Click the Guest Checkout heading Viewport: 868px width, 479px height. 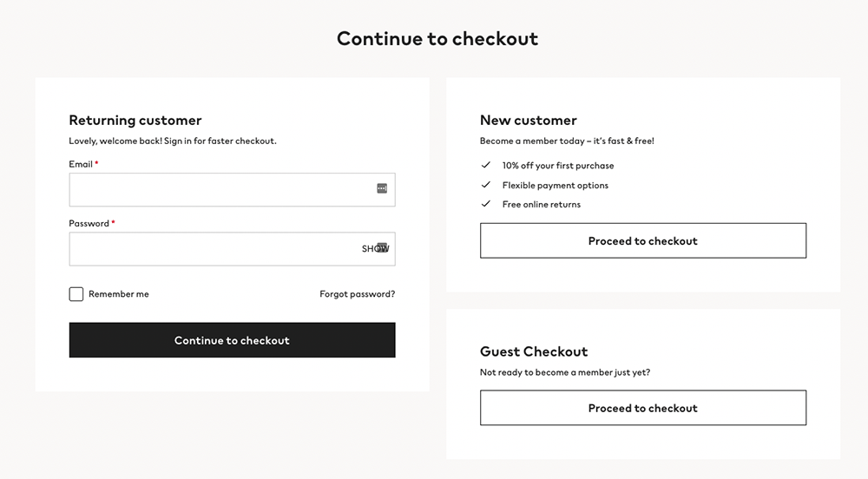pos(533,351)
